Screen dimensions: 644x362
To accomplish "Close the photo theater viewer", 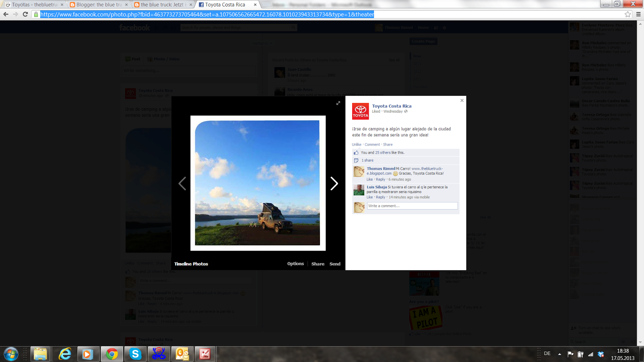I will pos(462,100).
